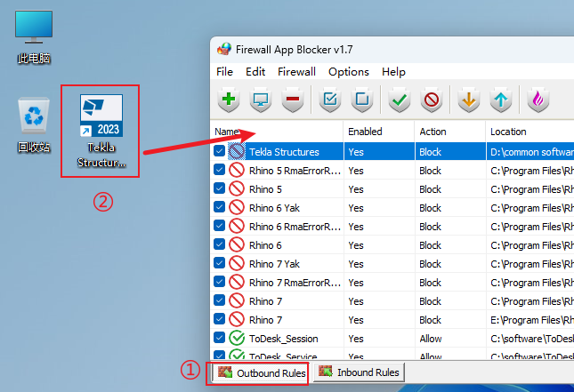Uncheck the Rhino 6 RmaErrorR rule checkbox
The image size is (574, 392).
219,225
